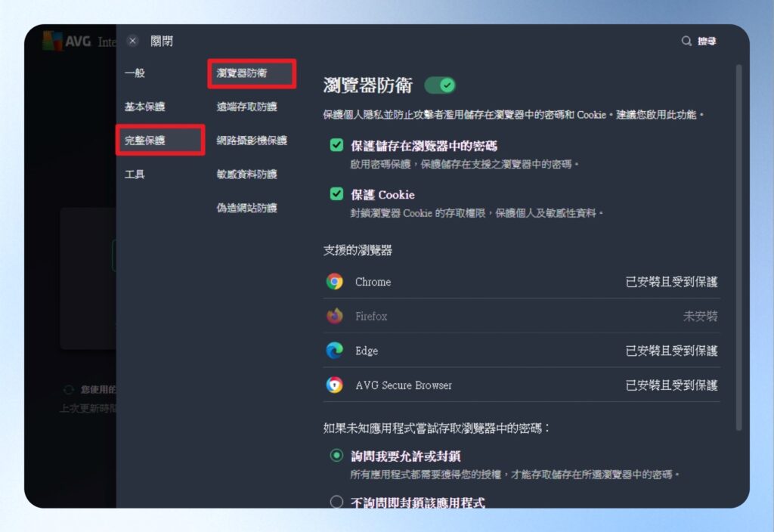Select the 網路攝影機保護 submenu item
This screenshot has height=532, width=774.
click(252, 140)
